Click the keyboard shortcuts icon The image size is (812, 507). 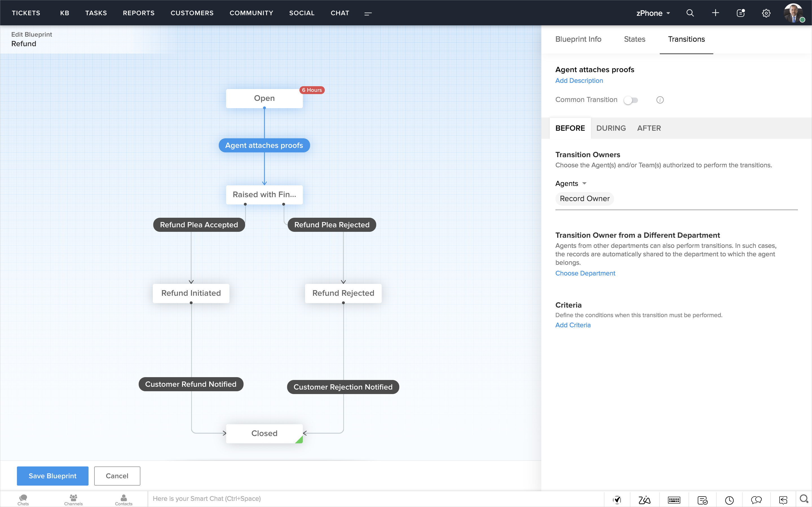click(x=674, y=500)
